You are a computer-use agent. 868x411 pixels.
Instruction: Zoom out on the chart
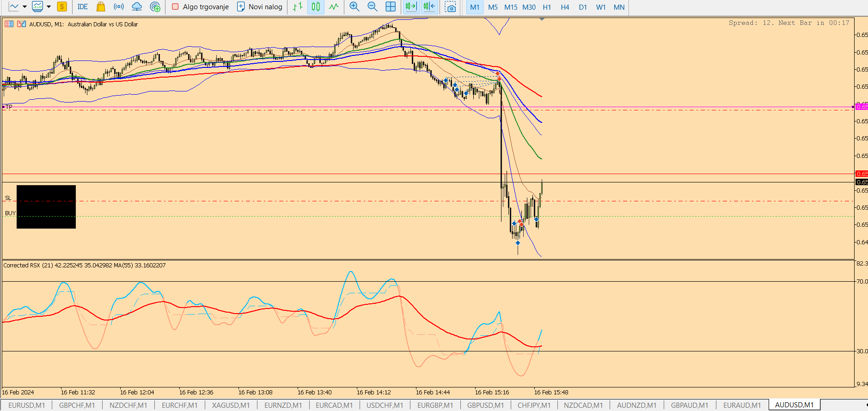tap(373, 6)
